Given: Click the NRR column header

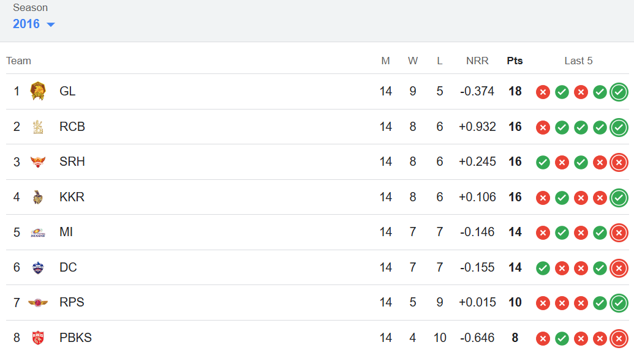Looking at the screenshot, I should (x=477, y=61).
